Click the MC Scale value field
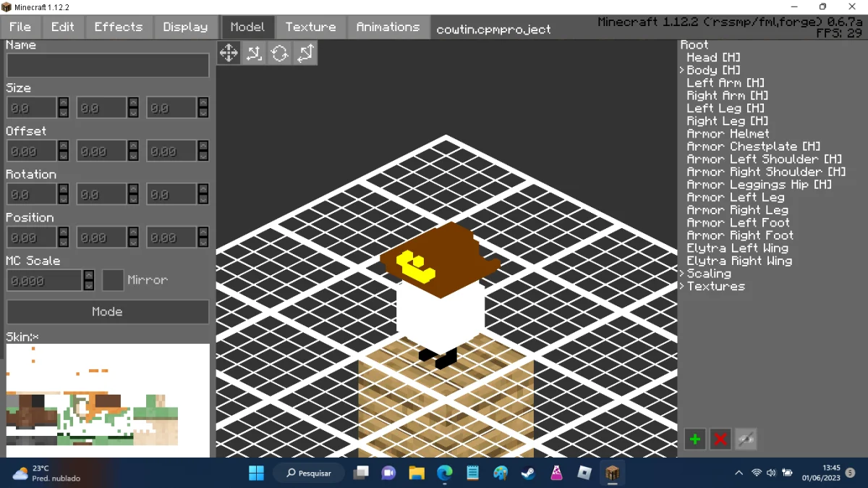Image resolution: width=868 pixels, height=488 pixels. [44, 280]
